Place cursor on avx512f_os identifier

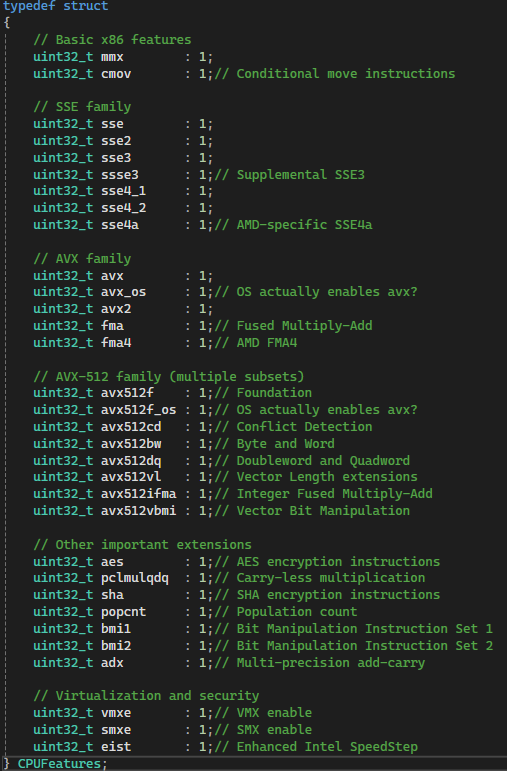(139, 410)
